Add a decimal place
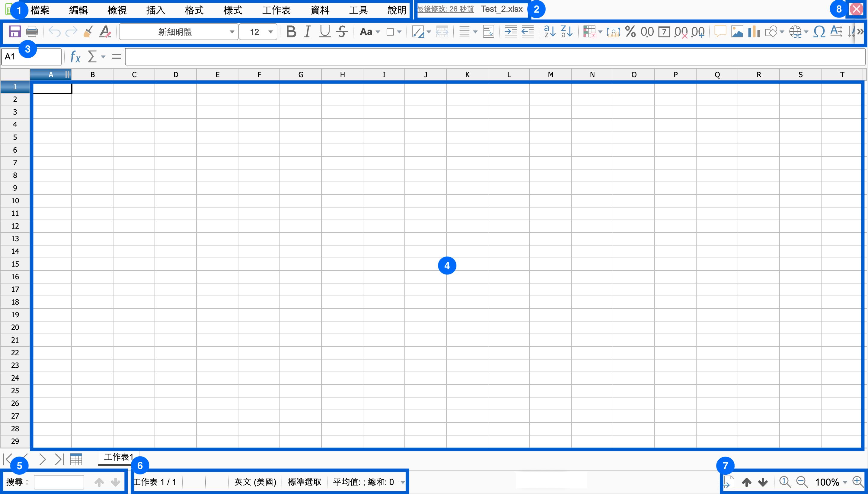Image resolution: width=868 pixels, height=494 pixels. [x=698, y=32]
